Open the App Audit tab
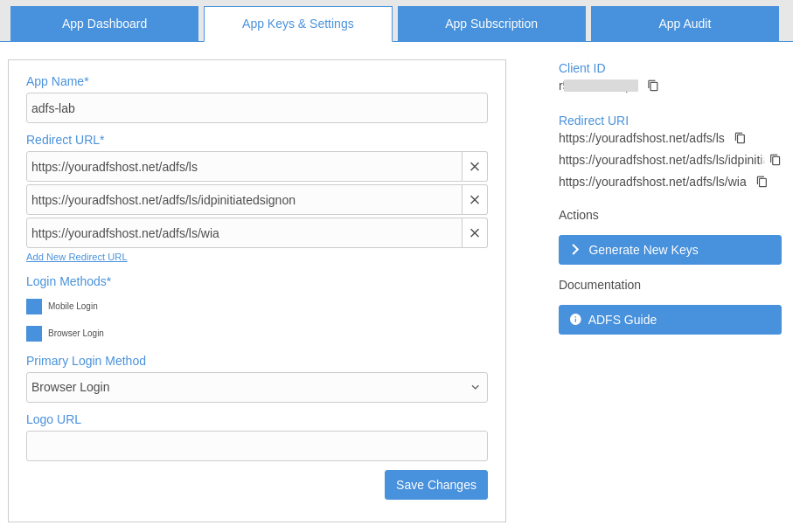The image size is (793, 532). 684,24
